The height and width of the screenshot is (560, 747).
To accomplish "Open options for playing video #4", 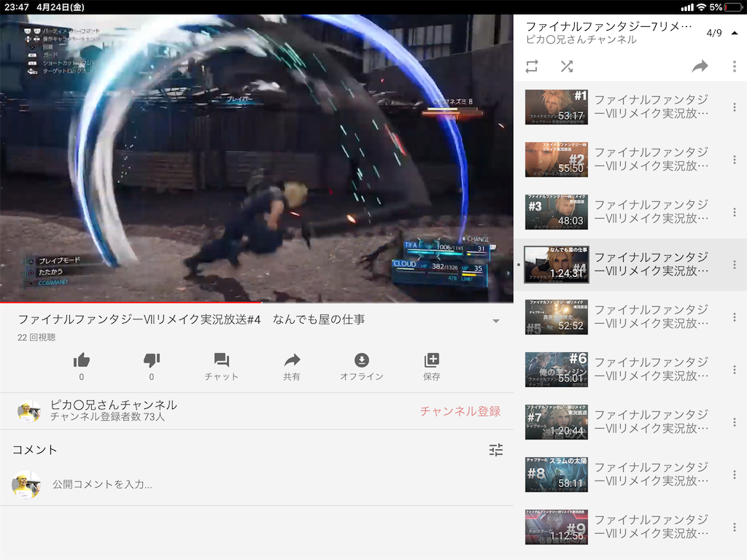I will point(734,264).
